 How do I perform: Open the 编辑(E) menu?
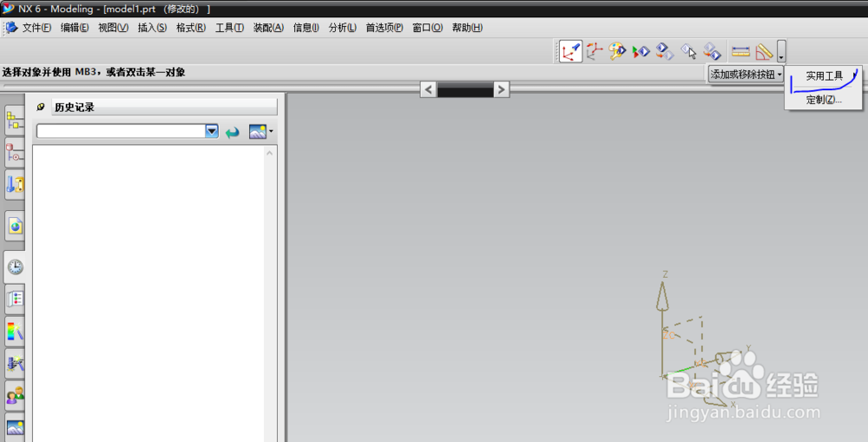(x=74, y=28)
